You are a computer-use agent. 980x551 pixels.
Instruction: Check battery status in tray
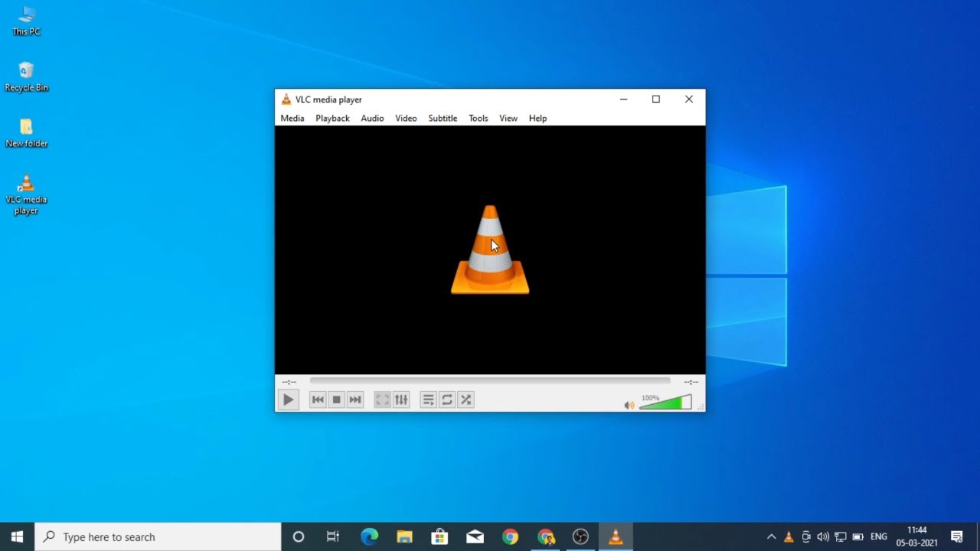click(857, 536)
